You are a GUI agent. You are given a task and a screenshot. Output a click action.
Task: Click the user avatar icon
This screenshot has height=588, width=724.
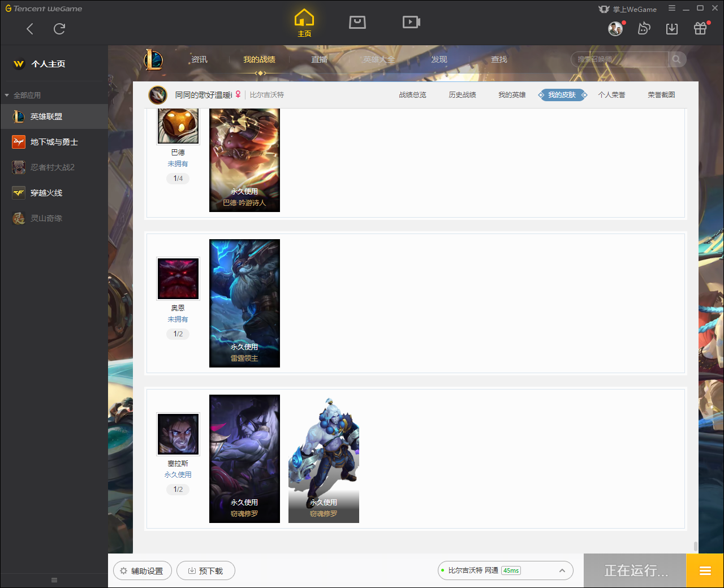tap(615, 28)
